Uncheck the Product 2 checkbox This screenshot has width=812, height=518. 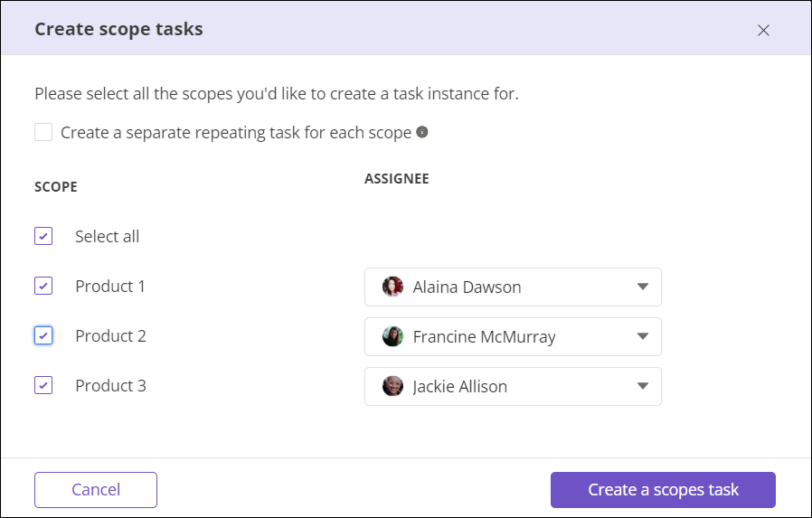click(43, 335)
